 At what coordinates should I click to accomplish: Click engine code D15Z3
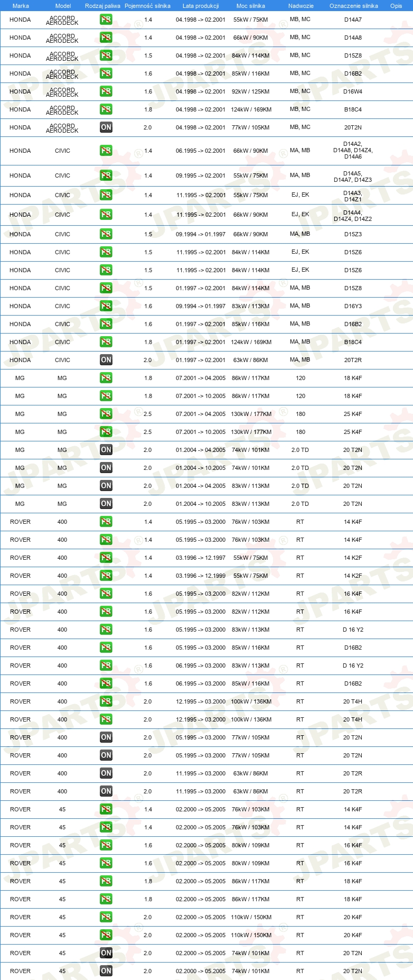click(353, 234)
